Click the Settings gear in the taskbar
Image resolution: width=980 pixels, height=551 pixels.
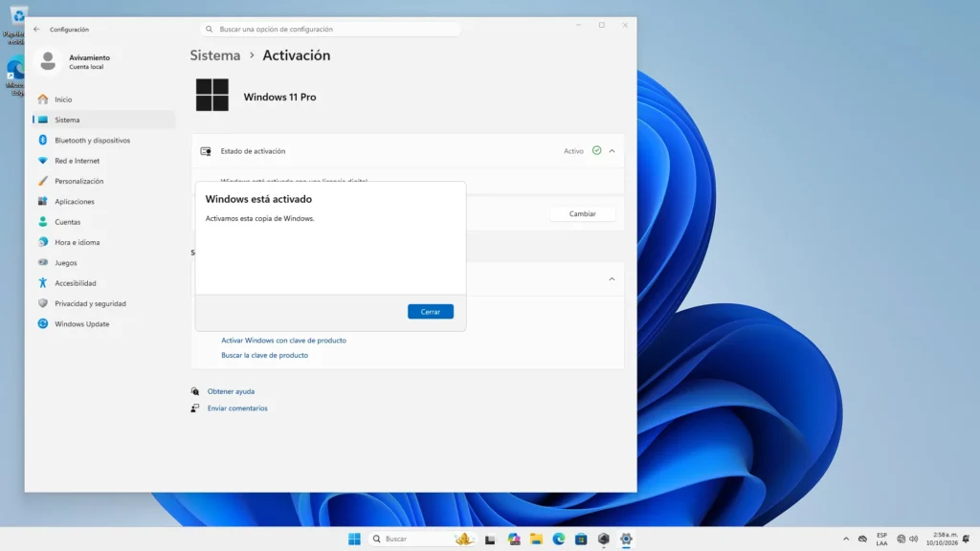(x=626, y=540)
